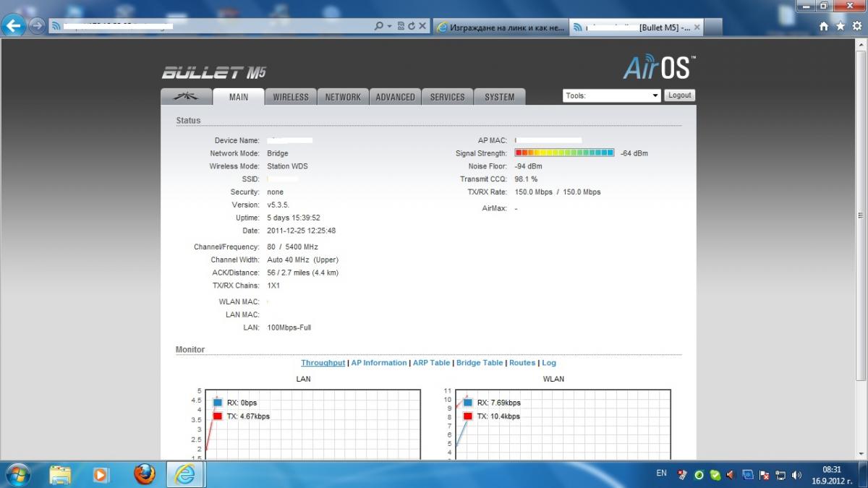
Task: Open the NETWORK tab
Action: click(x=343, y=97)
